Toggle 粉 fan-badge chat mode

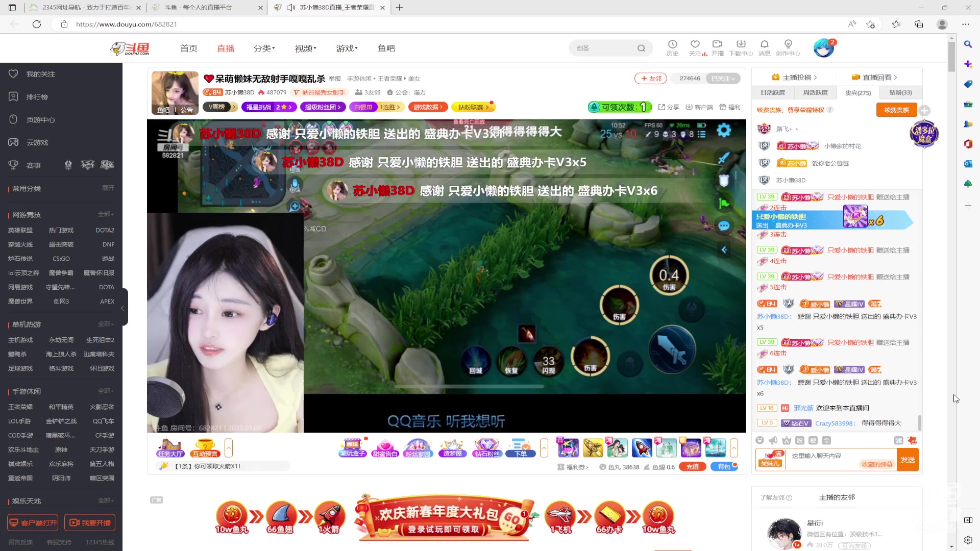point(799,440)
